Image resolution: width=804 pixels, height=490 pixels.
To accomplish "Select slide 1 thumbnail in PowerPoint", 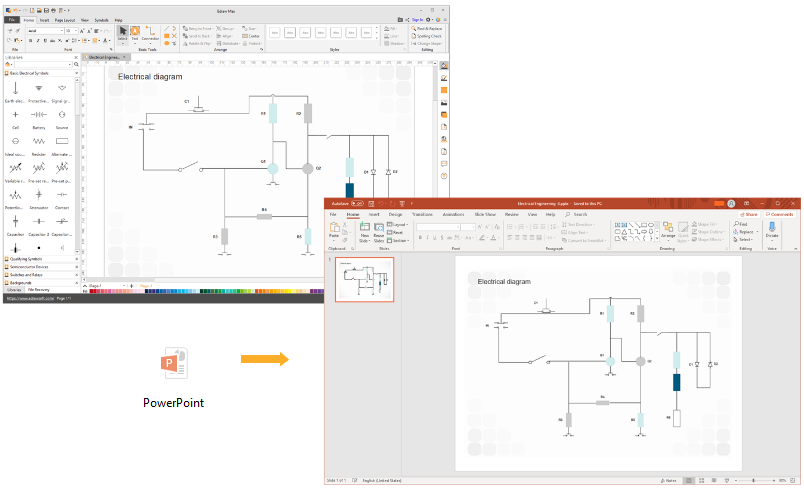I will (365, 279).
